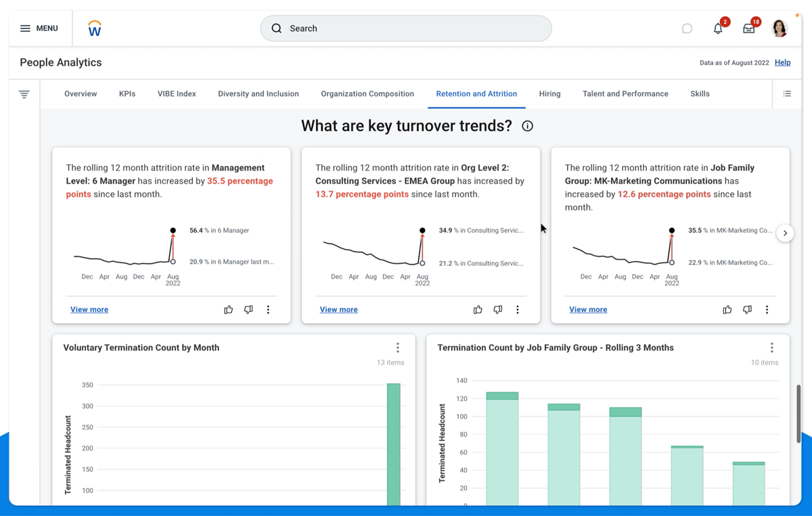Image resolution: width=812 pixels, height=516 pixels.
Task: Switch to the Hiring tab
Action: 549,94
